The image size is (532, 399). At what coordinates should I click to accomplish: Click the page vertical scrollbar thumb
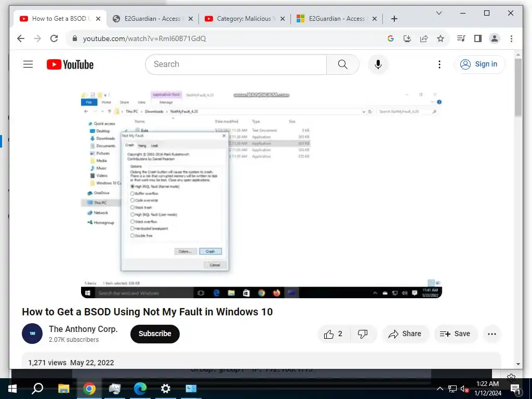[518, 87]
